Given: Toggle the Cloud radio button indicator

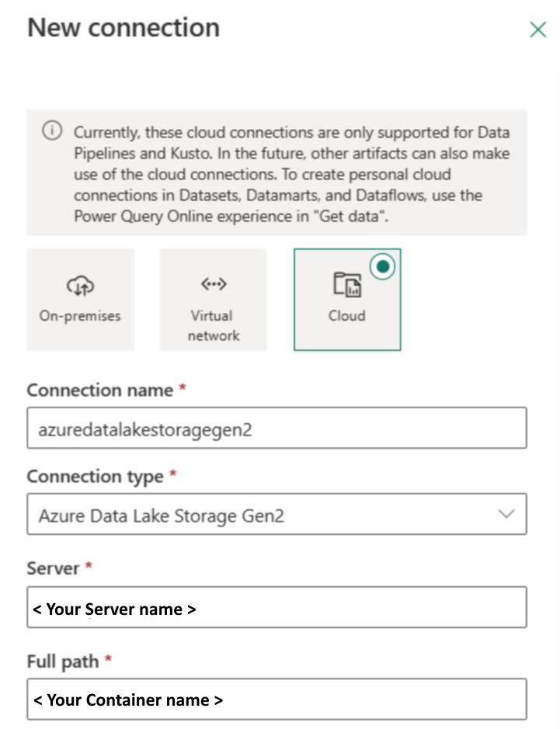Looking at the screenshot, I should 382,266.
